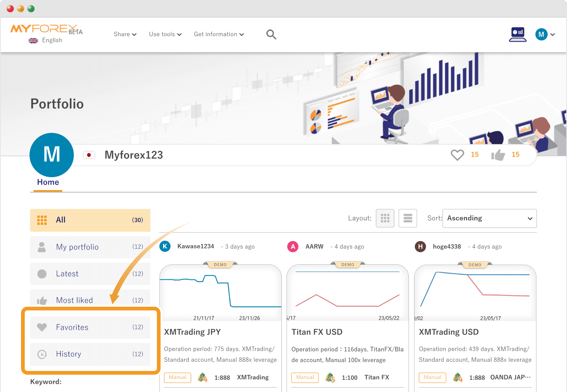Change language via the UK flag icon
The height and width of the screenshot is (392, 567).
[x=33, y=41]
